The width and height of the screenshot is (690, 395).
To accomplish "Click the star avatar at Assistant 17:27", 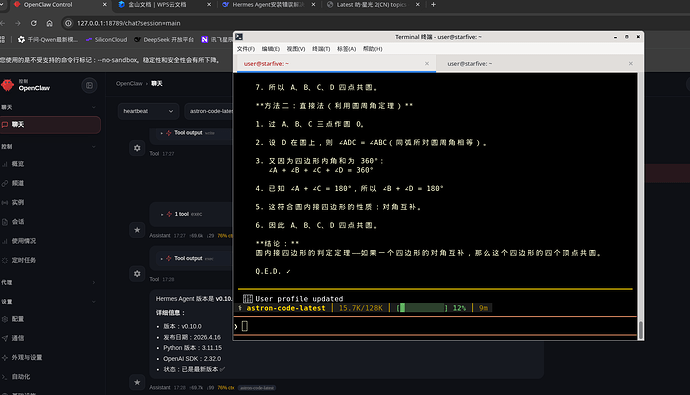I will point(137,230).
